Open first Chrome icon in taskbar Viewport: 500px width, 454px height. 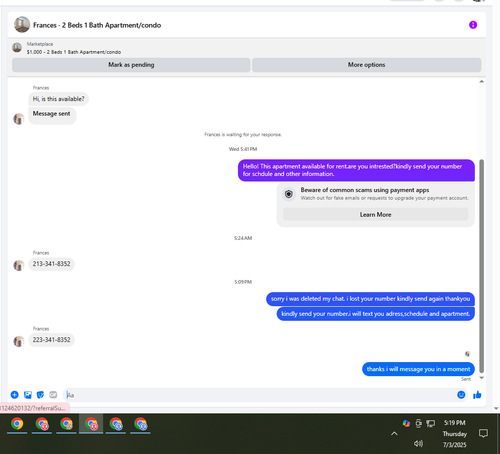point(17,424)
